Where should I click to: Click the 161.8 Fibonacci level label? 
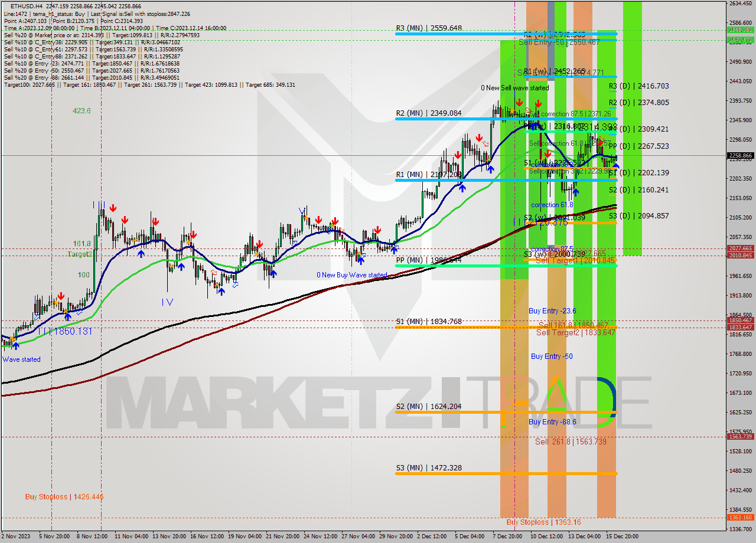[x=82, y=243]
